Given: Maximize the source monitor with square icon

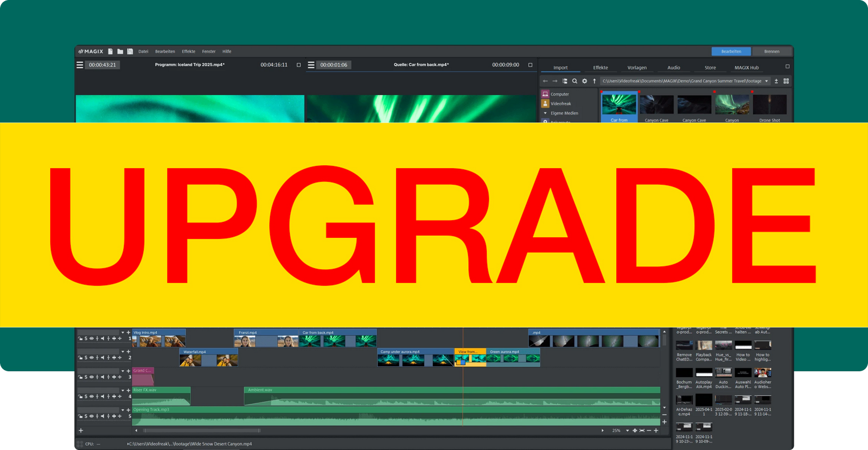Looking at the screenshot, I should tap(530, 65).
